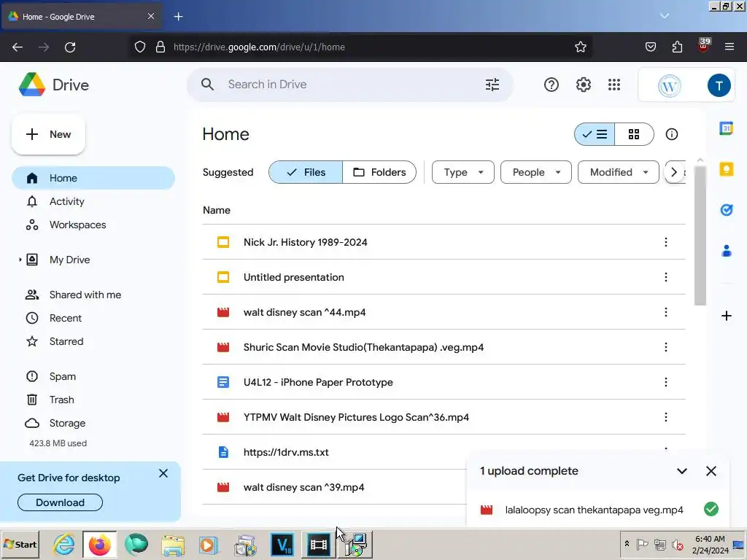Open a new browser tab
Image resolution: width=747 pixels, height=560 pixels.
point(178,17)
